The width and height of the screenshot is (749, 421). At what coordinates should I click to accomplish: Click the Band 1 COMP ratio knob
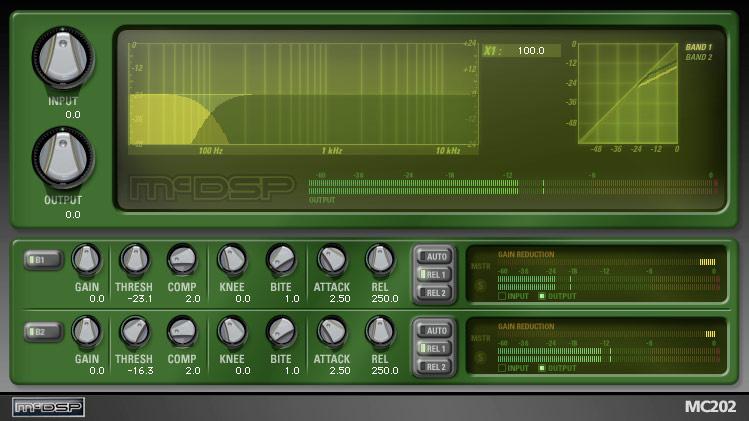[182, 260]
